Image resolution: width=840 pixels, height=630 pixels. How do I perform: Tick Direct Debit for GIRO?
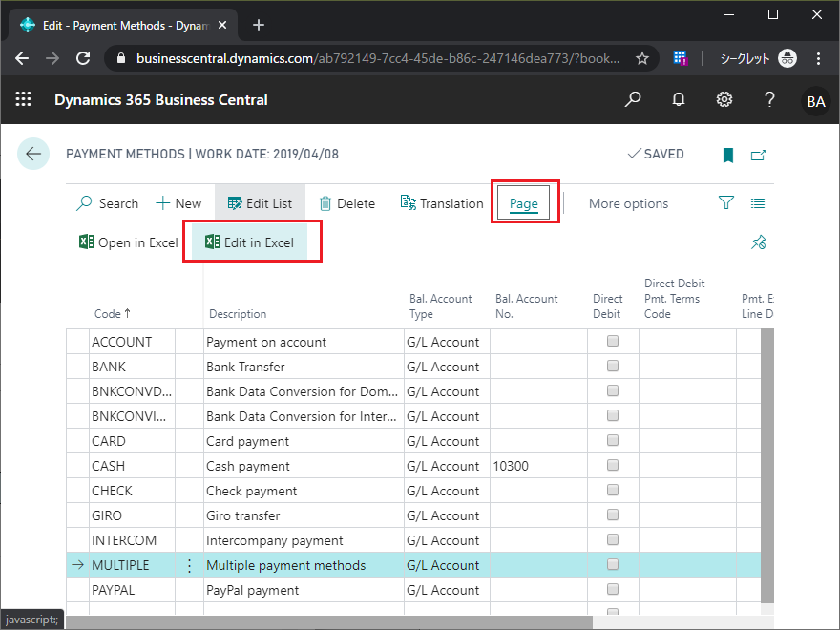point(613,514)
